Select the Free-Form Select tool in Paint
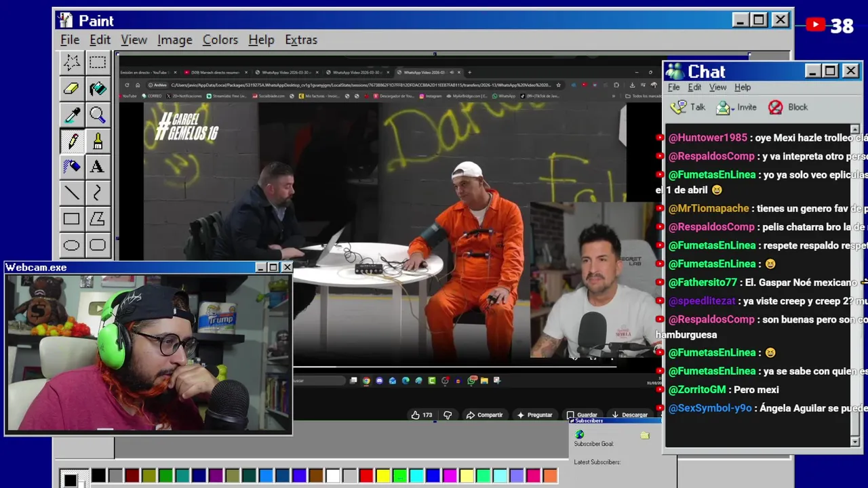The image size is (868, 488). (x=71, y=62)
